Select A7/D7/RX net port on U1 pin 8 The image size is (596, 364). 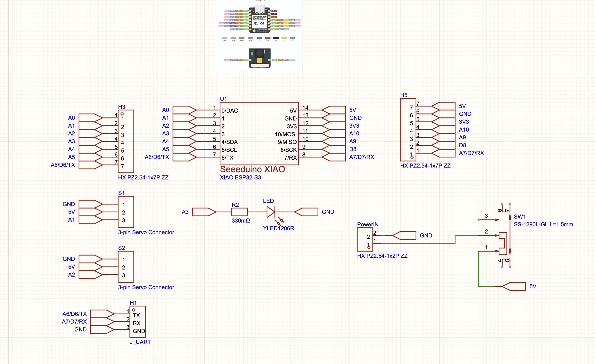334,157
